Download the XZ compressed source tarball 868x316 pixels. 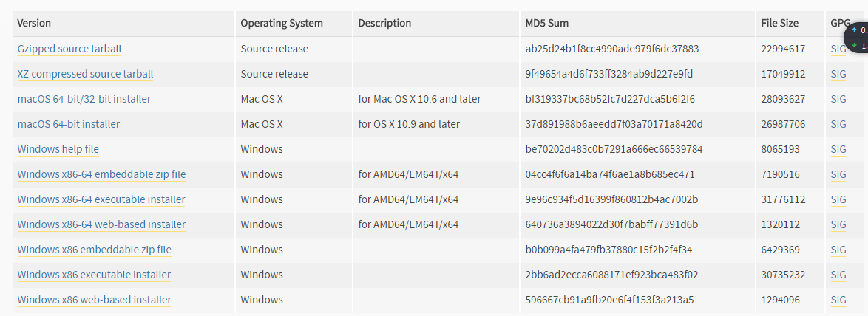[85, 74]
